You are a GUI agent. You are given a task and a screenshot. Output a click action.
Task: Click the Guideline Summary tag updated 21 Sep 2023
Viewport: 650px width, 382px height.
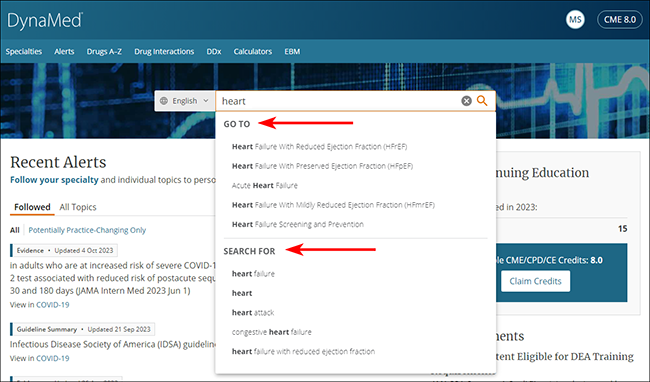83,329
